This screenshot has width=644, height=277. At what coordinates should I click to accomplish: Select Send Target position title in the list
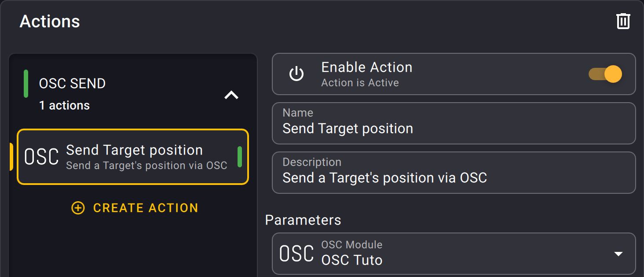134,150
